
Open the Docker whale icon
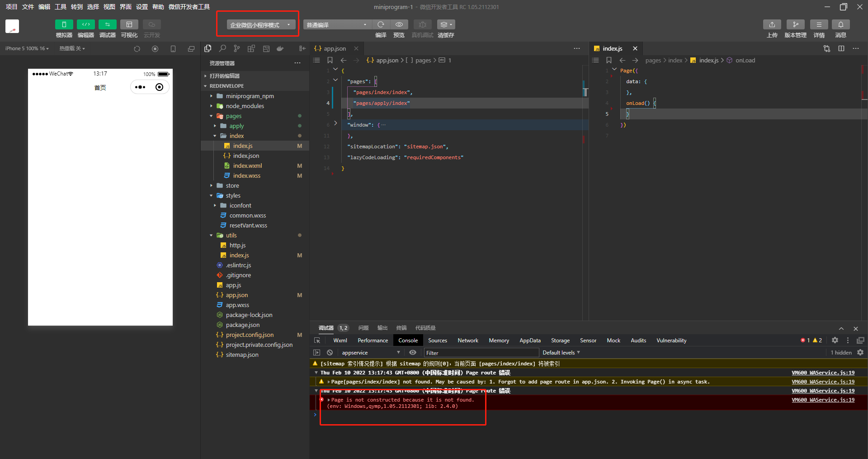coord(280,48)
